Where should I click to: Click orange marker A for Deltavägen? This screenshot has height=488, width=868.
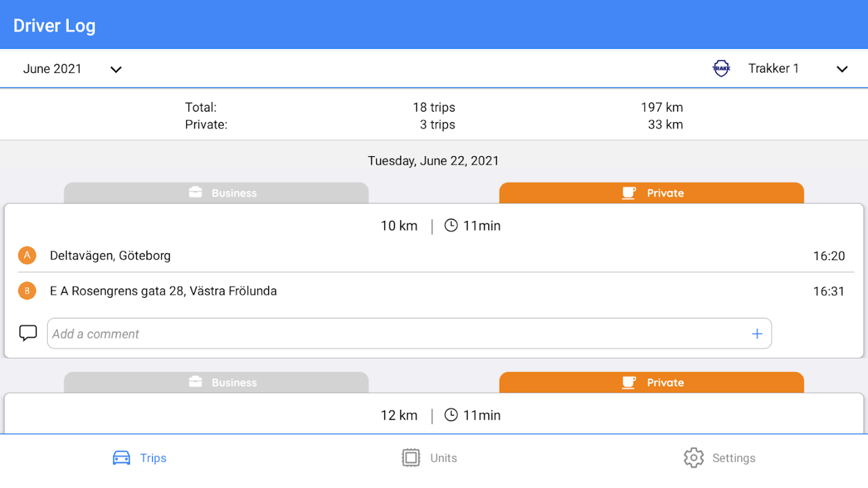click(x=27, y=256)
